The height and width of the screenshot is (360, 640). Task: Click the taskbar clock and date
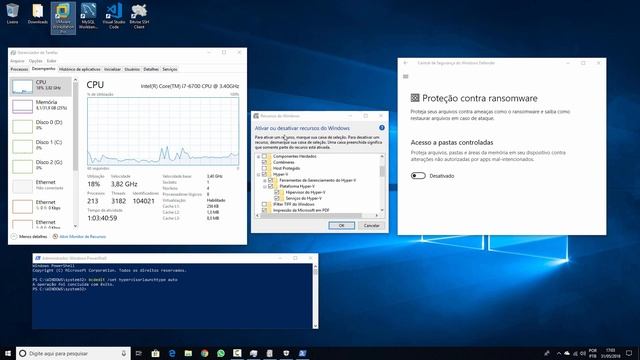tap(611, 353)
